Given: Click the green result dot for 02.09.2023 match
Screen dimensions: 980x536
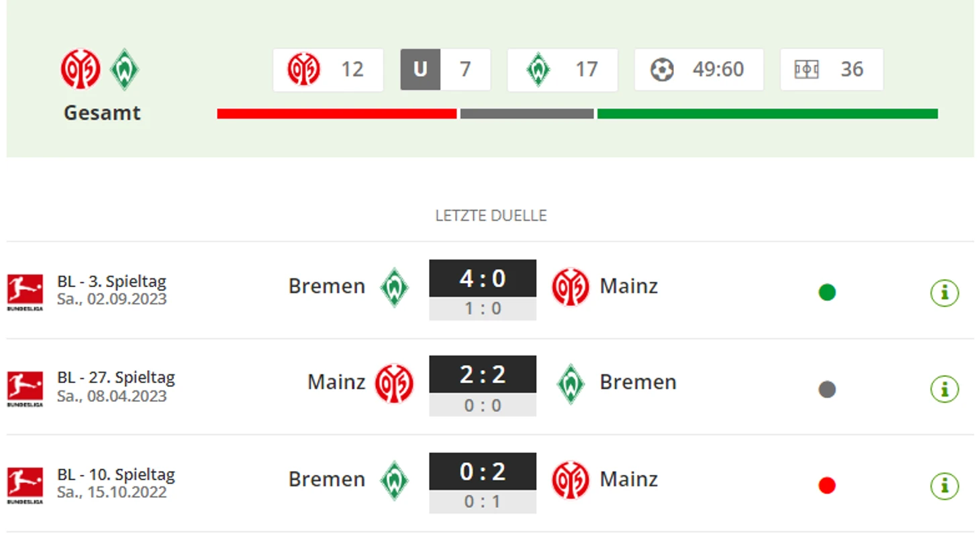Looking at the screenshot, I should 827,292.
